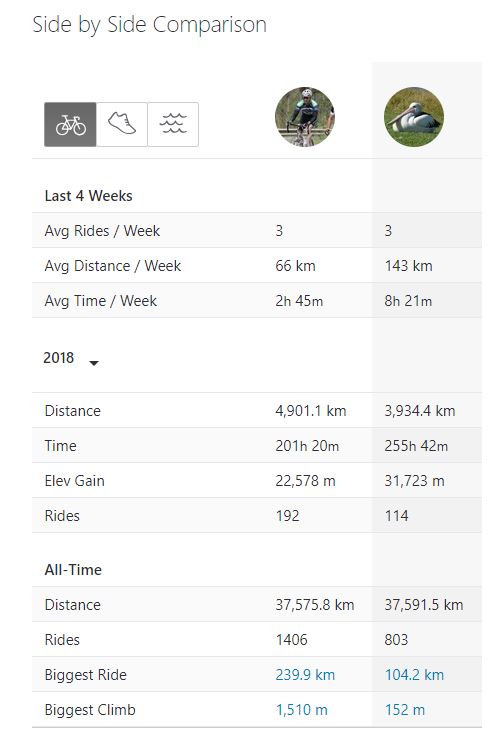Open the cyclist athlete profile photo
501x744 pixels.
(305, 117)
